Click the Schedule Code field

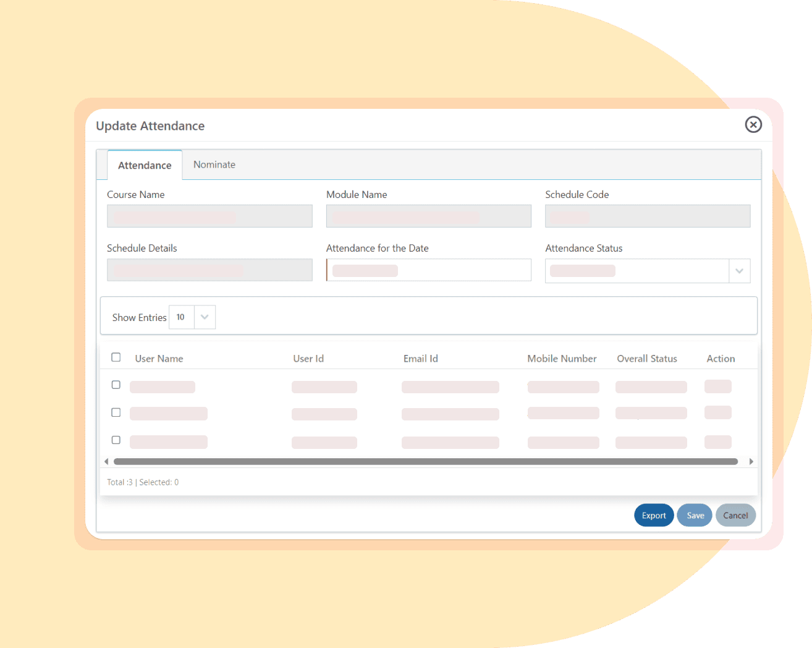pyautogui.click(x=648, y=216)
